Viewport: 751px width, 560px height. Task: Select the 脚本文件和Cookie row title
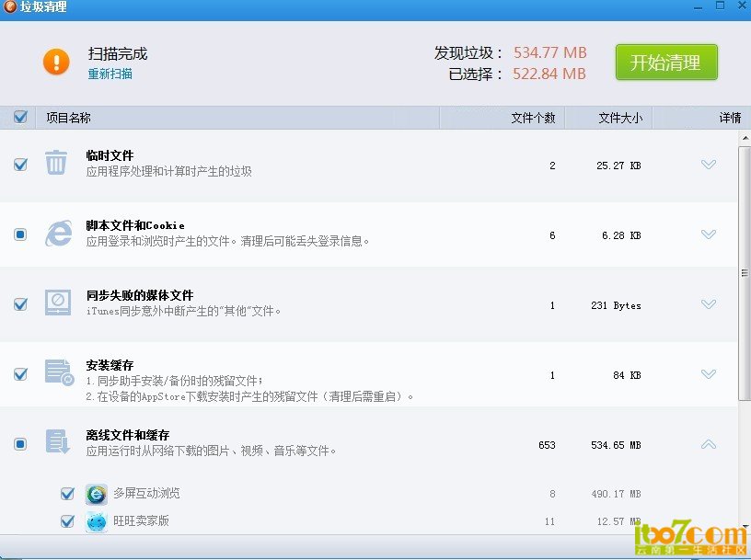tap(135, 225)
